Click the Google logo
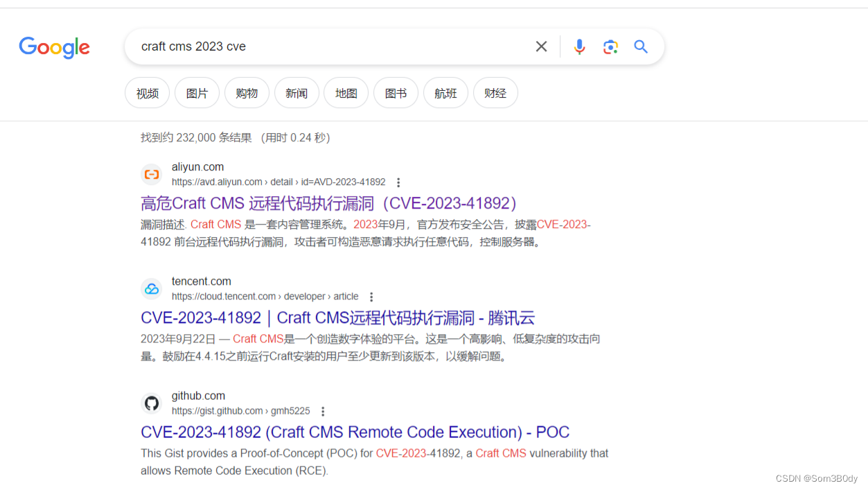The width and height of the screenshot is (868, 490). point(55,47)
